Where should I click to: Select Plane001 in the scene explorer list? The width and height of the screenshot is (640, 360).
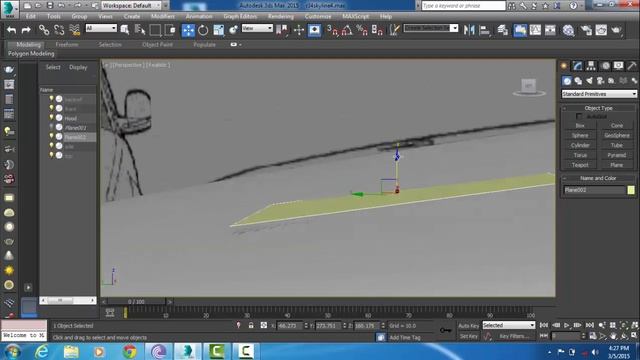[76, 127]
